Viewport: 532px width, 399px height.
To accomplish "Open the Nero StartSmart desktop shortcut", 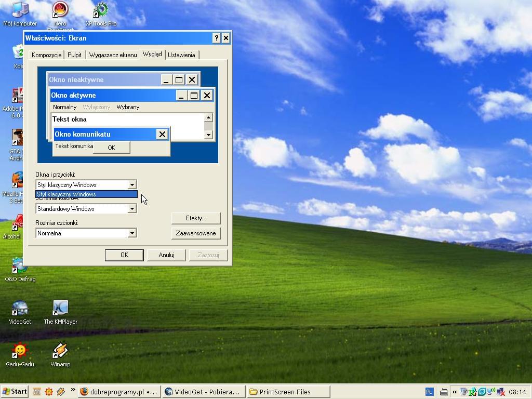I will pos(60,15).
